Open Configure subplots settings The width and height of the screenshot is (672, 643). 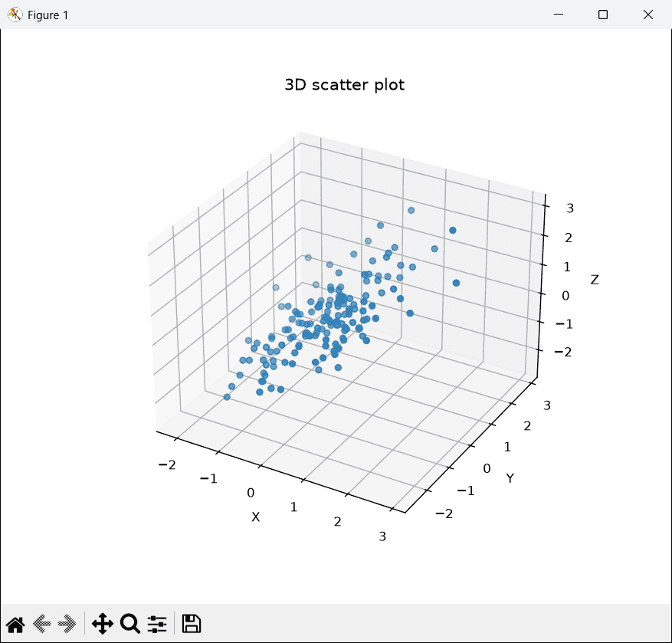pos(157,624)
